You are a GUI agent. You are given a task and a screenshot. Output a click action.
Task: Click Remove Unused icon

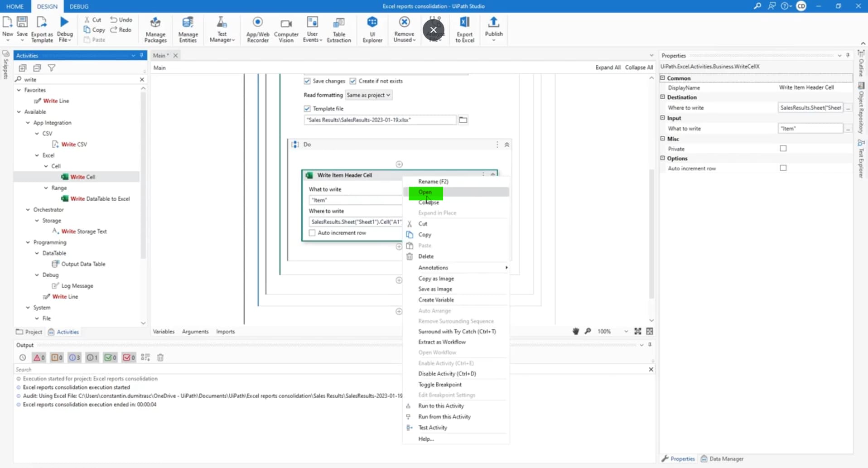point(404,23)
